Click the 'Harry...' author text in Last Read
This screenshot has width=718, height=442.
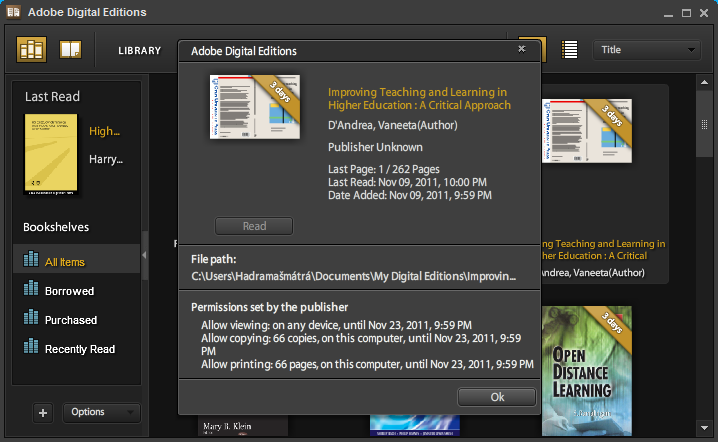(x=106, y=159)
